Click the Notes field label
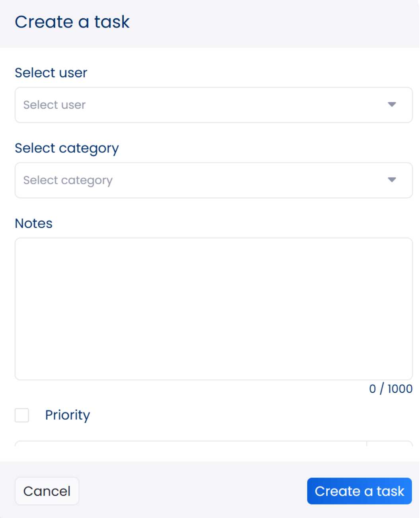 click(x=34, y=223)
